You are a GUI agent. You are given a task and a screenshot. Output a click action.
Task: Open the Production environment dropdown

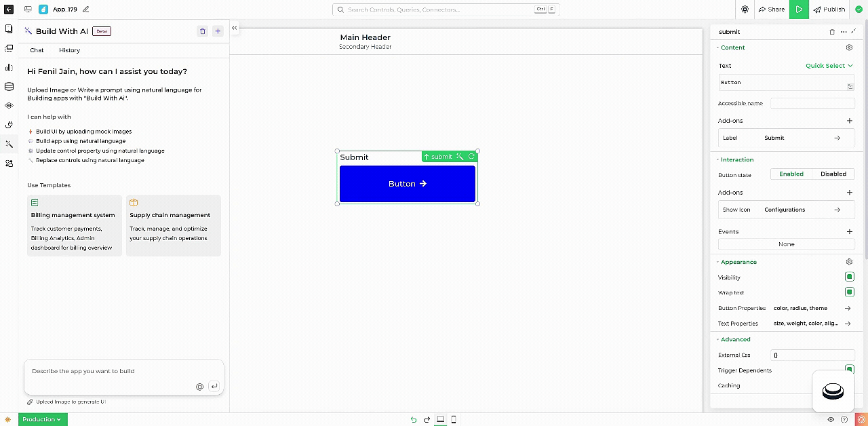pos(42,420)
